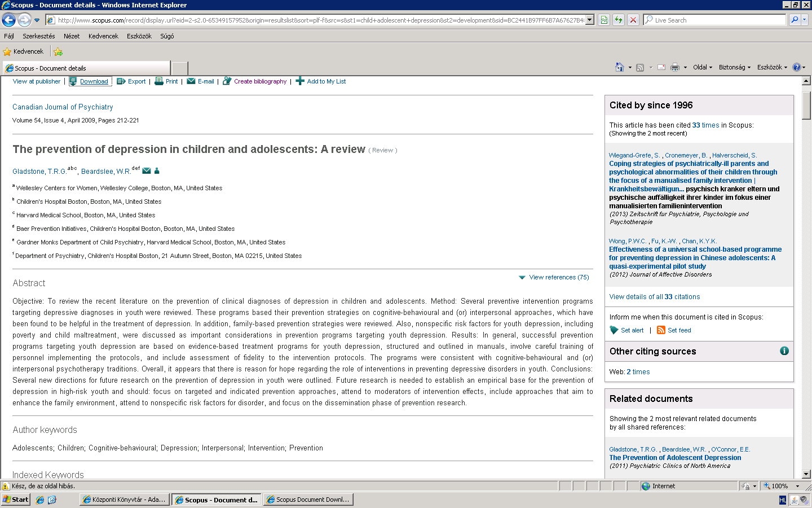Open the Coping strategies of psychiatrically-ill parents article
The image size is (812, 508).
[x=694, y=176]
